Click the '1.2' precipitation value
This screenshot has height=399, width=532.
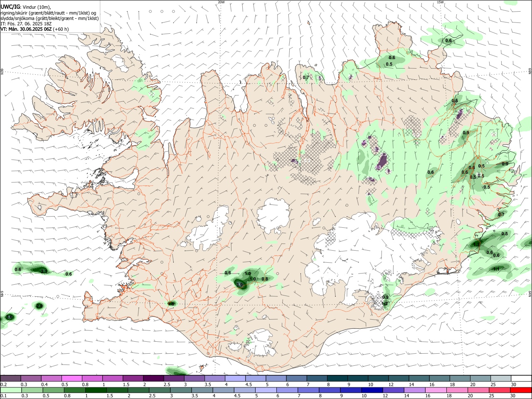(385, 303)
